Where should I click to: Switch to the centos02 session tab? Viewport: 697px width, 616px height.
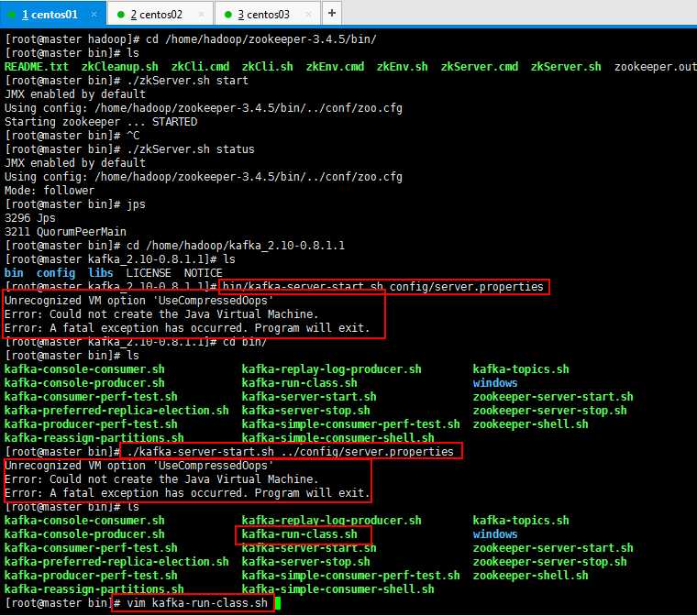[x=160, y=15]
